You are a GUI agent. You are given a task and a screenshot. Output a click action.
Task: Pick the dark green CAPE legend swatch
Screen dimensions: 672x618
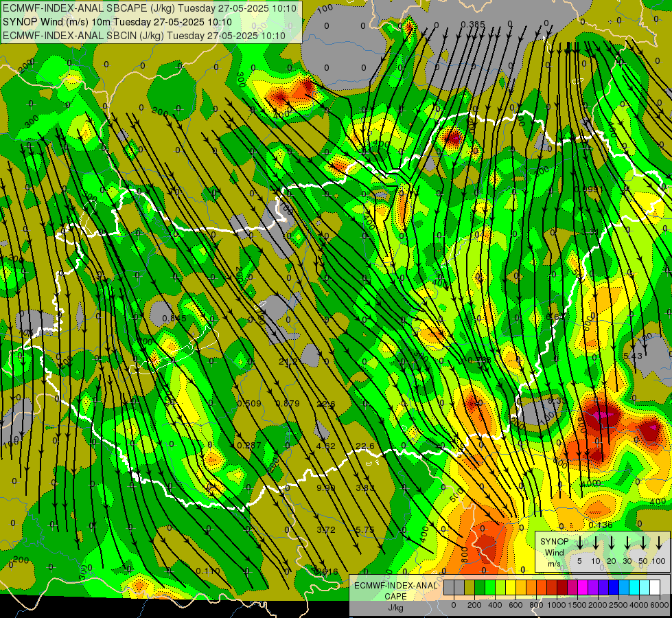click(480, 587)
